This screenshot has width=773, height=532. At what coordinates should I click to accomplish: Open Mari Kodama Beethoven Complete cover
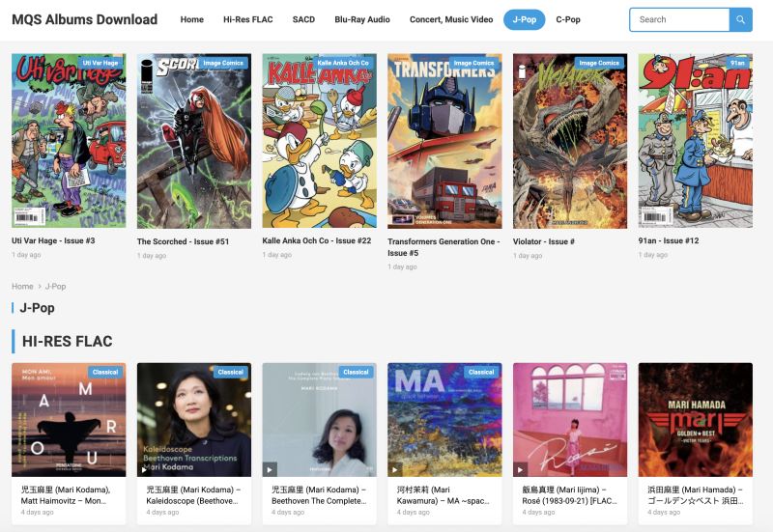point(320,420)
